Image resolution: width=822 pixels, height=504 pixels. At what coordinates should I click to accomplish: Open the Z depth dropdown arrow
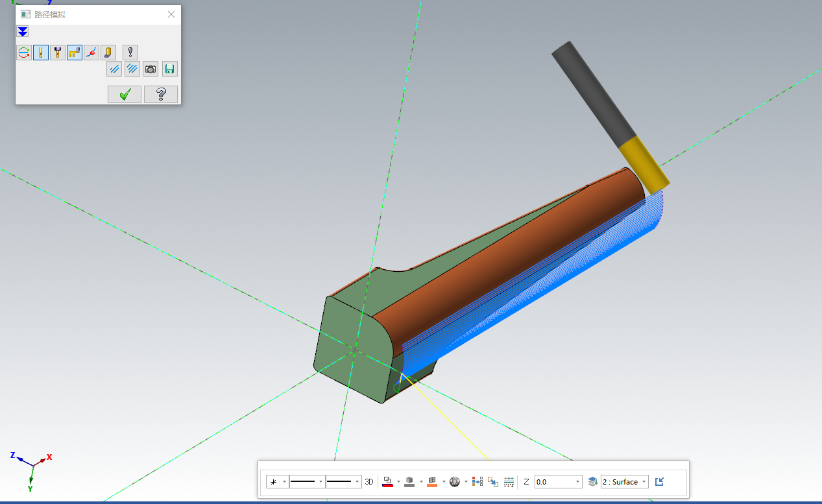[x=577, y=482]
